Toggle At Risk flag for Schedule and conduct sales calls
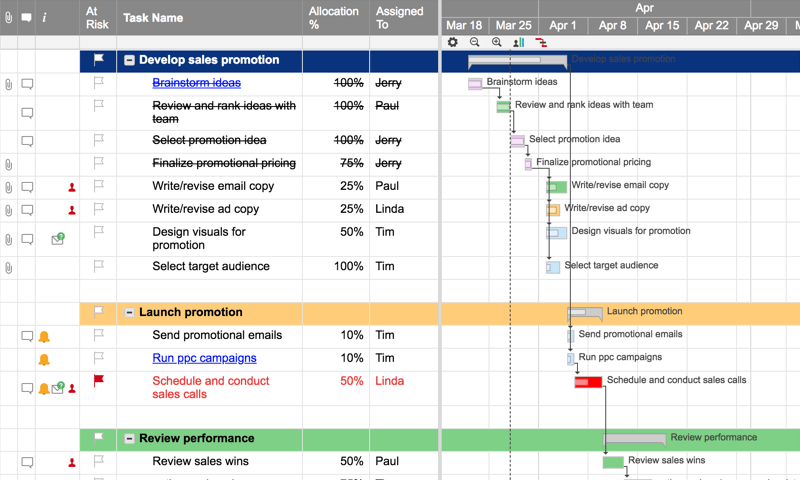Viewport: 800px width, 480px height. coord(98,381)
